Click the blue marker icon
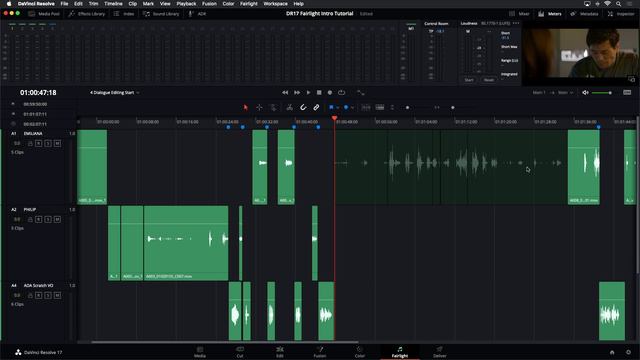The height and width of the screenshot is (360, 640). 346,107
